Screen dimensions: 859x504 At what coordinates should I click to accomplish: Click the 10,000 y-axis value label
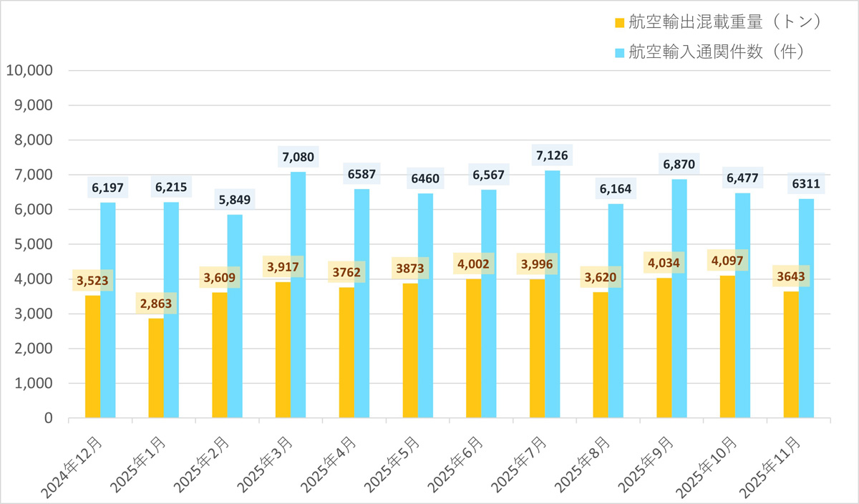29,71
